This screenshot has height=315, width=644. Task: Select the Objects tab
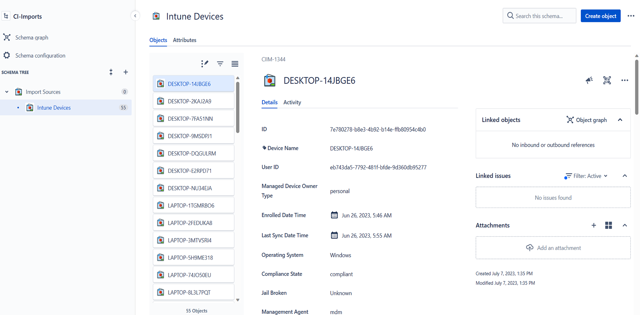tap(158, 40)
